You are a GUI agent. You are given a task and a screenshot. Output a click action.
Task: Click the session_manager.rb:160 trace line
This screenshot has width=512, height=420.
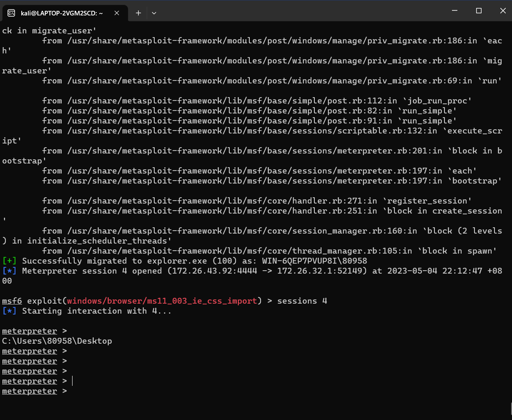click(252, 236)
